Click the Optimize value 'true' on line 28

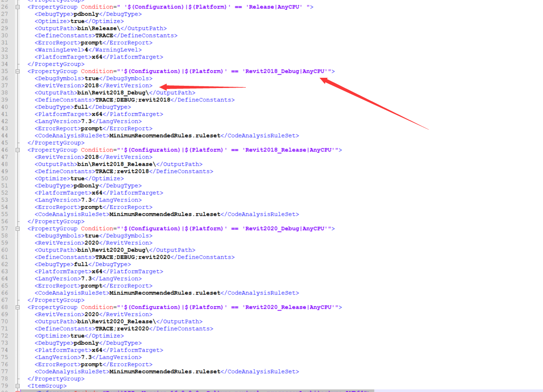[x=77, y=21]
